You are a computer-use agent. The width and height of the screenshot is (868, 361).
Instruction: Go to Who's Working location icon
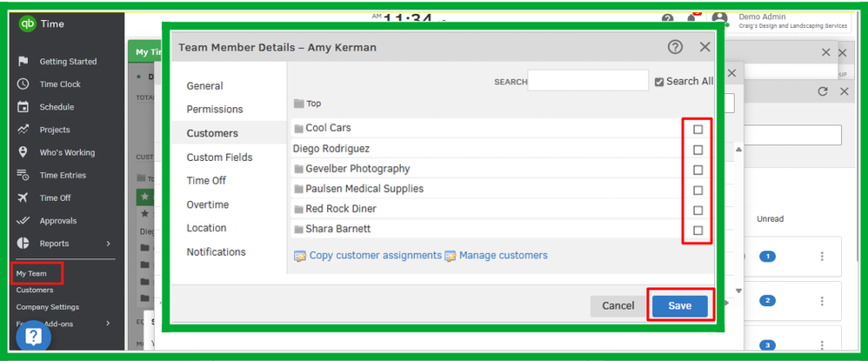pos(23,152)
